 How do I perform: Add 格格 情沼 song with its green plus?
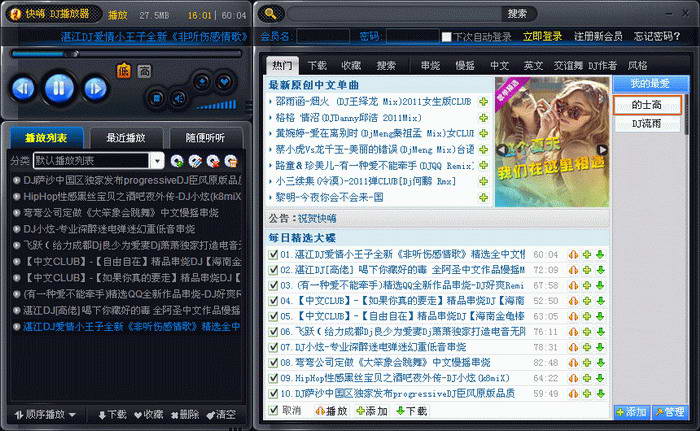click(x=483, y=118)
